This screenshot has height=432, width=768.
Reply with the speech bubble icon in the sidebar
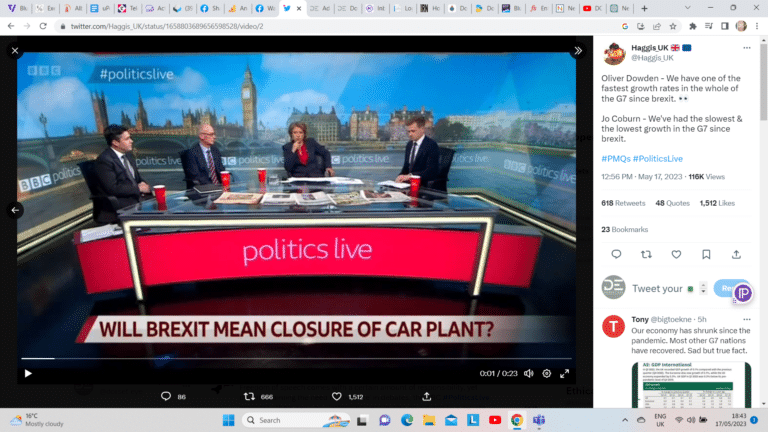click(616, 254)
